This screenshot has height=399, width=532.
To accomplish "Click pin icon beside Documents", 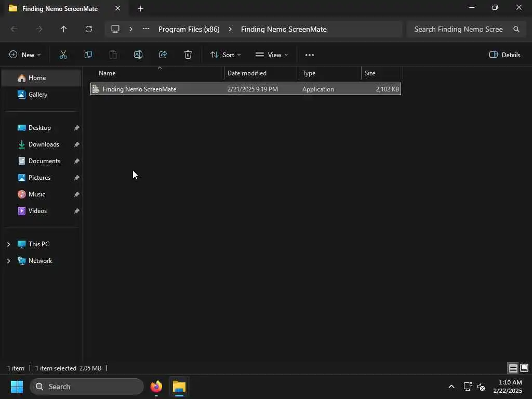I will (x=77, y=161).
